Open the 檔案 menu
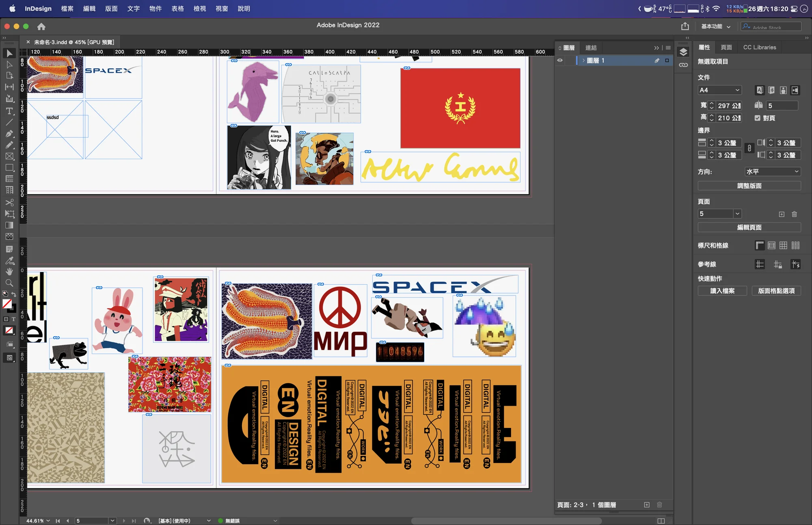 (67, 9)
